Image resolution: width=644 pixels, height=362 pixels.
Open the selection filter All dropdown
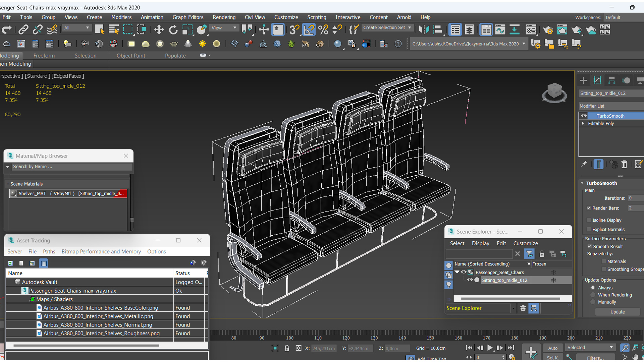(x=77, y=28)
